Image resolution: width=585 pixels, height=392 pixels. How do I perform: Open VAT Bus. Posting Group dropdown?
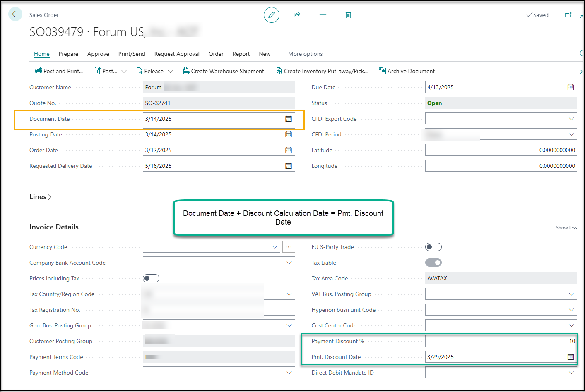tap(571, 294)
